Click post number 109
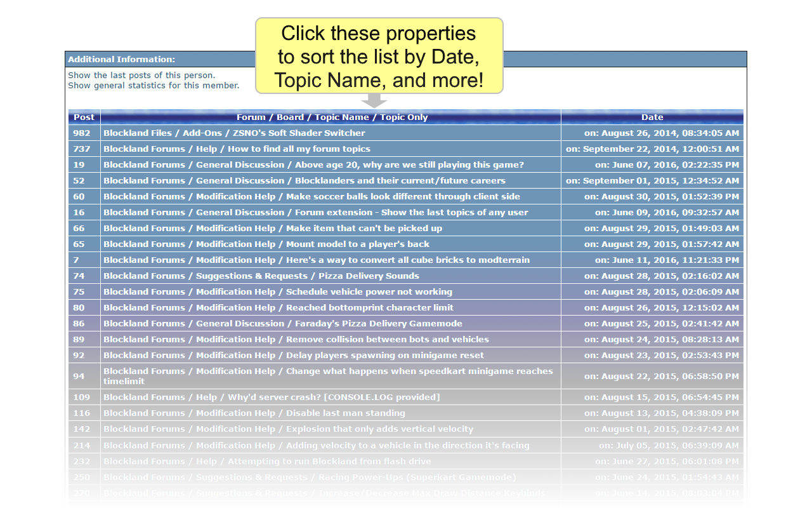This screenshot has width=812, height=508. 82,397
